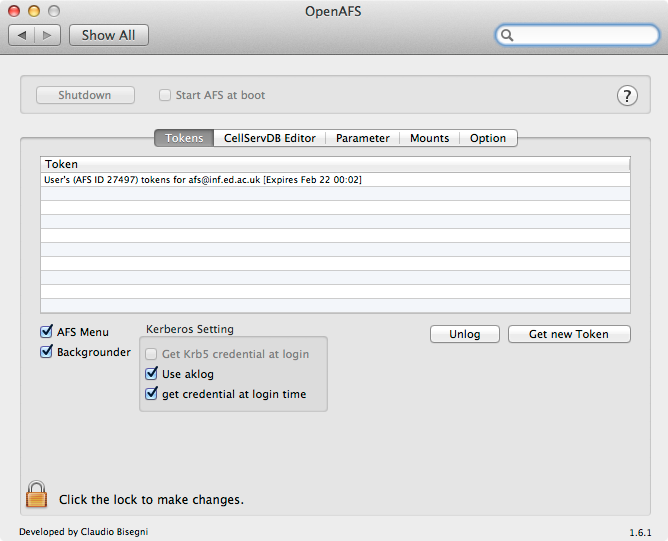This screenshot has width=668, height=541.
Task: Switch to the Option tab
Action: [488, 138]
